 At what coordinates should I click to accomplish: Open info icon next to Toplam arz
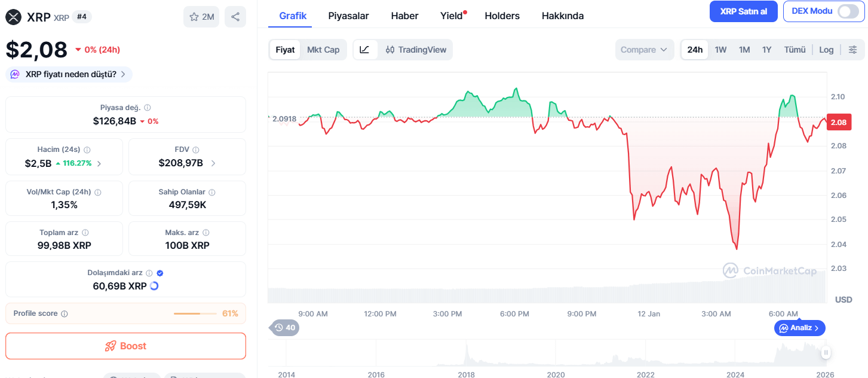85,233
